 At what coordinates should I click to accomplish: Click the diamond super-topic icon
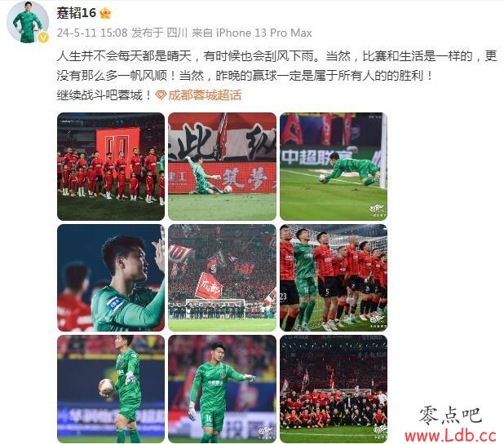point(161,95)
